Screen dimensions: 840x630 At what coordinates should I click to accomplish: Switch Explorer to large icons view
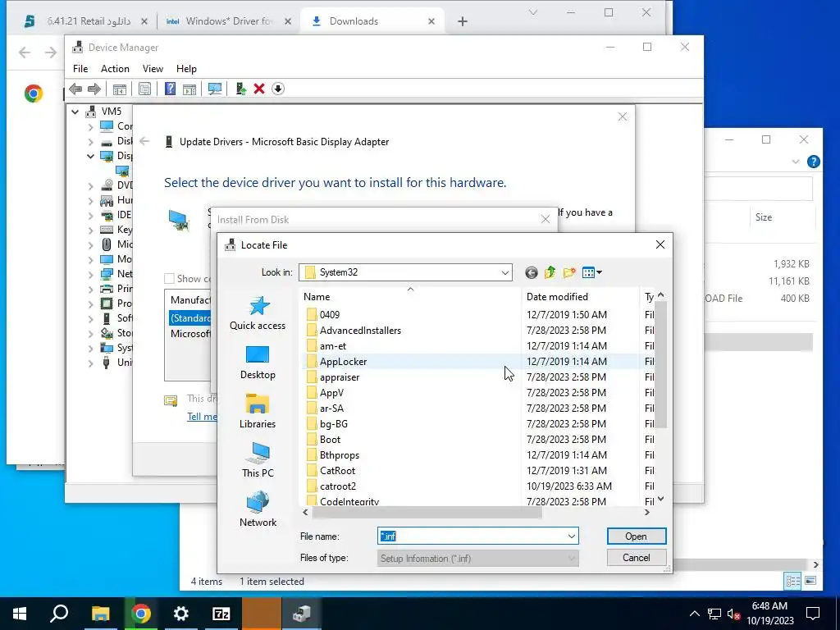(x=811, y=581)
